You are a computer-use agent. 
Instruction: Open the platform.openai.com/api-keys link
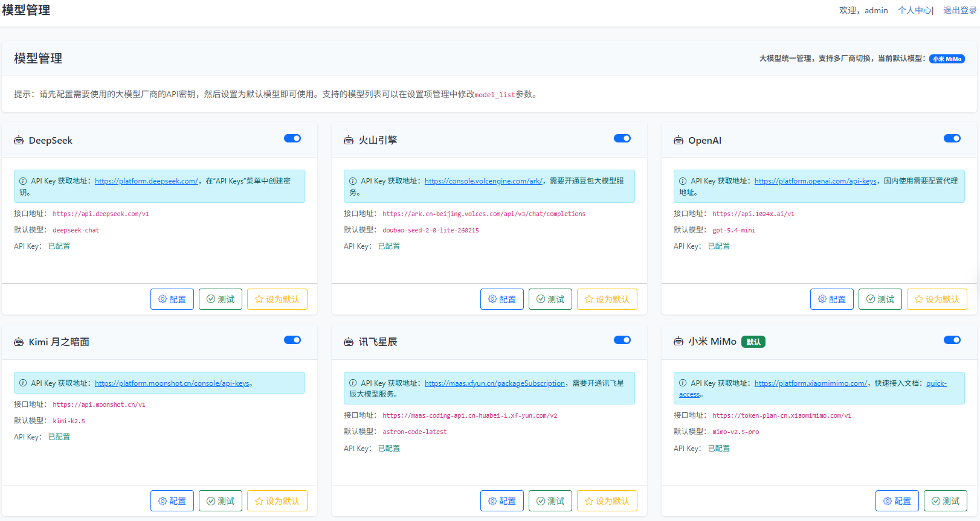click(x=816, y=181)
